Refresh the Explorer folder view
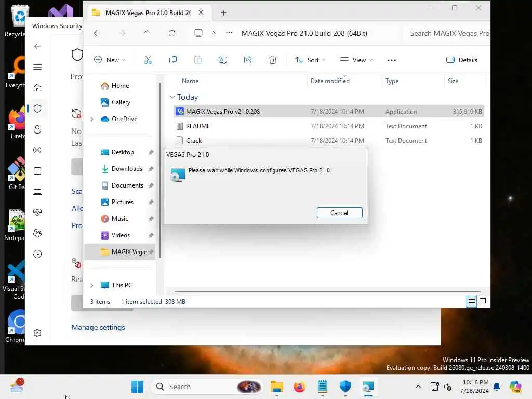Viewport: 532px width, 399px height. [x=172, y=33]
